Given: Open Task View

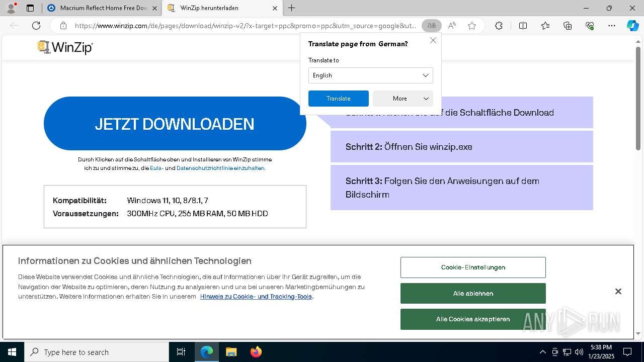Looking at the screenshot, I should pyautogui.click(x=181, y=352).
